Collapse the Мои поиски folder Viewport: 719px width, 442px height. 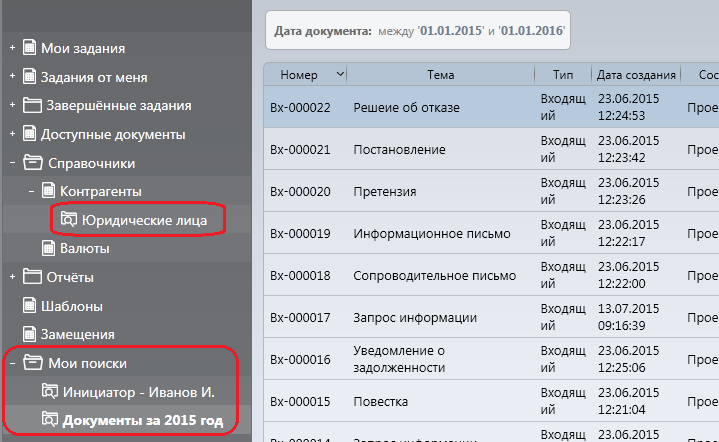[x=12, y=363]
